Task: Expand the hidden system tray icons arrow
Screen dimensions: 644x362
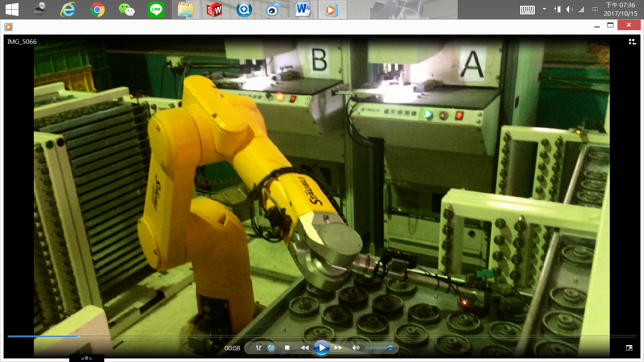Action: pos(544,9)
